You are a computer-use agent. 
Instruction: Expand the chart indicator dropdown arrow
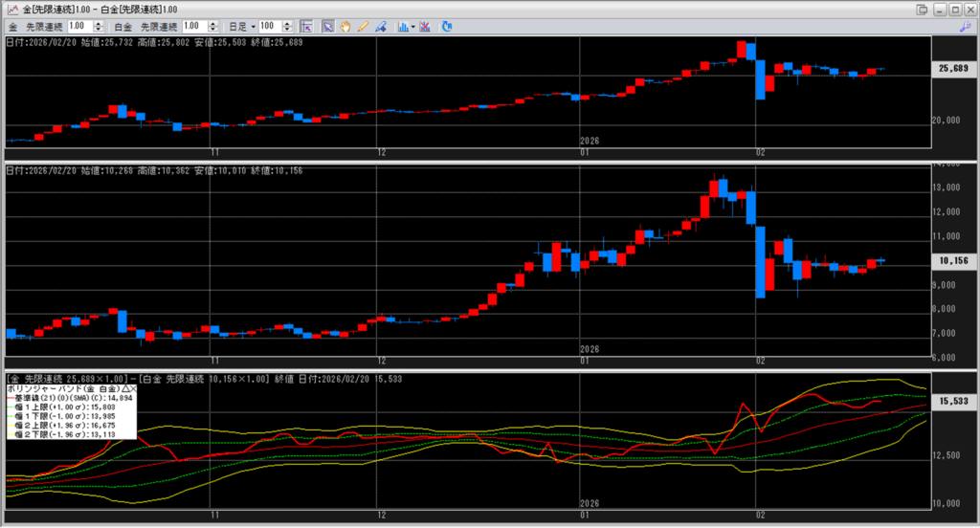tap(412, 26)
